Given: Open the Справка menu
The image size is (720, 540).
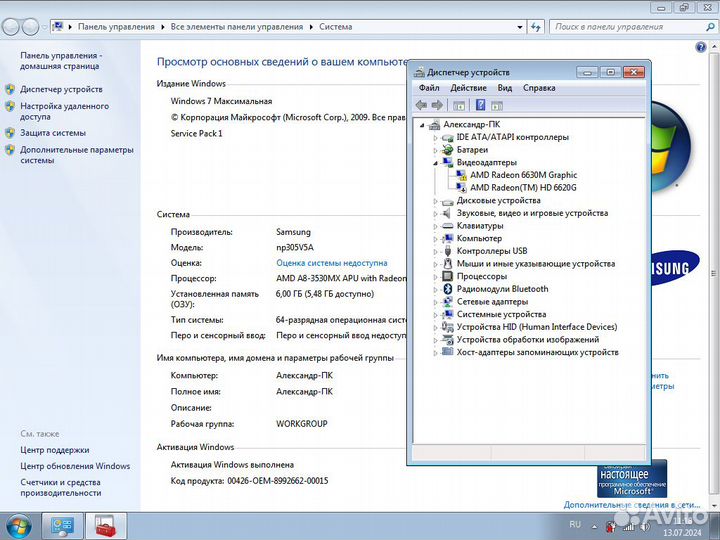Looking at the screenshot, I should tap(539, 88).
